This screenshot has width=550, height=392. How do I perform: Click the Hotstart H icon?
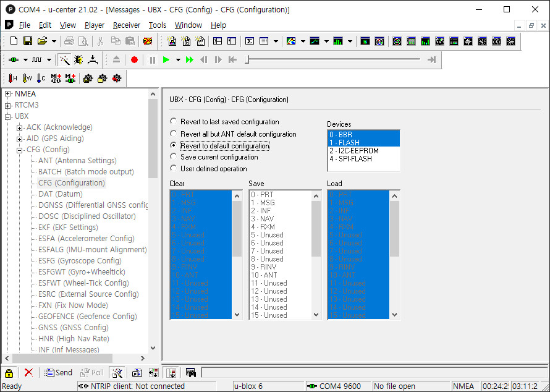(12, 79)
